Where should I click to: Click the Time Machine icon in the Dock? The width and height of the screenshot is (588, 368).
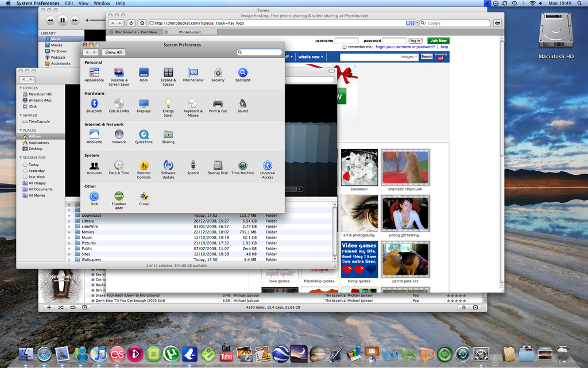[463, 354]
